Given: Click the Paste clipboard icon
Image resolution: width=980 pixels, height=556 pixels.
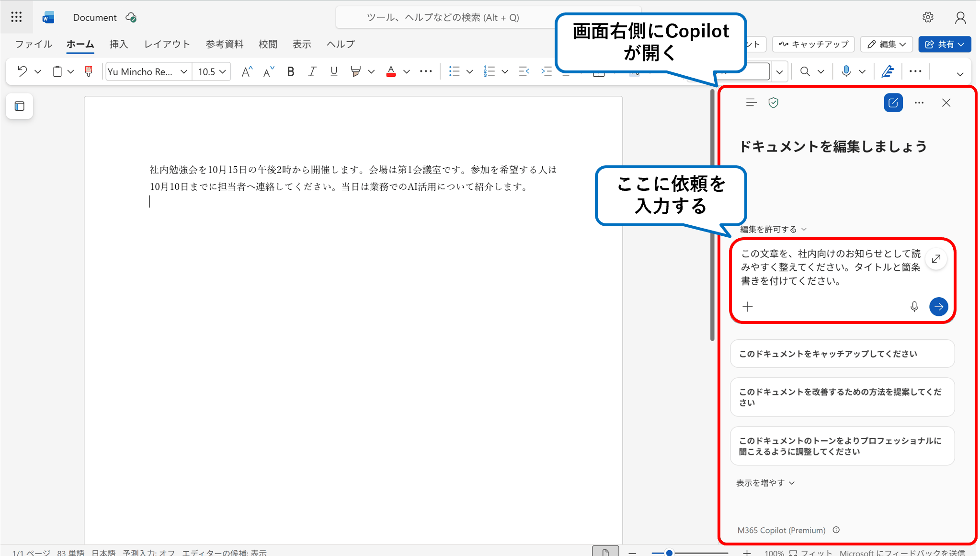Looking at the screenshot, I should 57,71.
